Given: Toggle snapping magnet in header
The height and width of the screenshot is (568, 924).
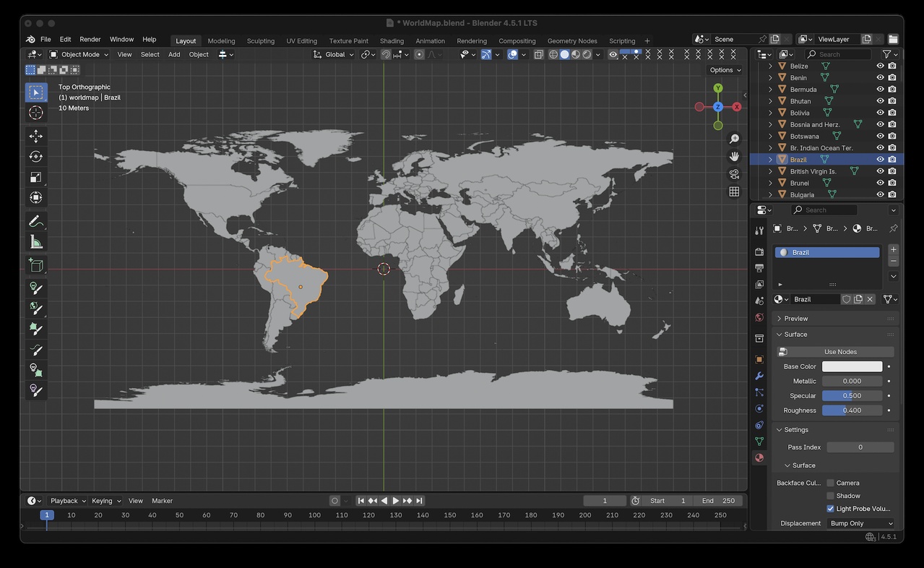Looking at the screenshot, I should tap(386, 54).
